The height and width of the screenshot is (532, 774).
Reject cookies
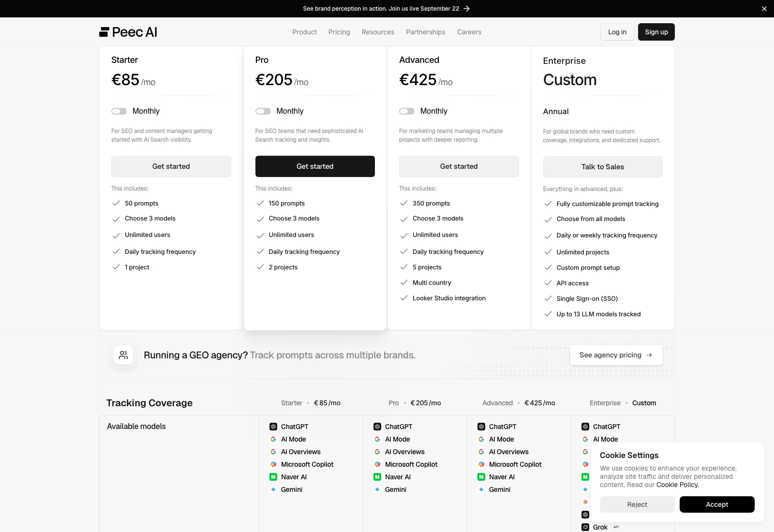click(x=637, y=504)
